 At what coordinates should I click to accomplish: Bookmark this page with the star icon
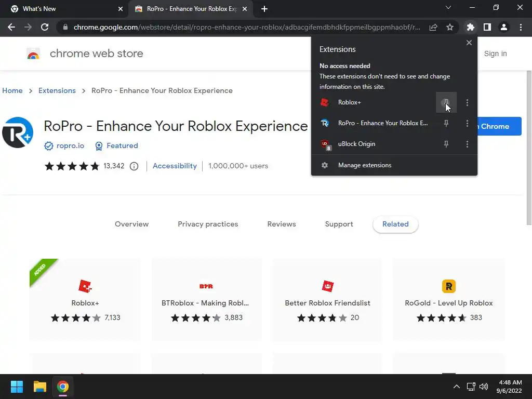[x=450, y=27]
